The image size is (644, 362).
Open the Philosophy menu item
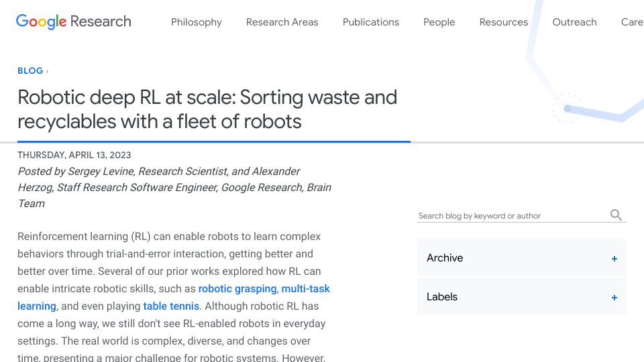(x=197, y=22)
